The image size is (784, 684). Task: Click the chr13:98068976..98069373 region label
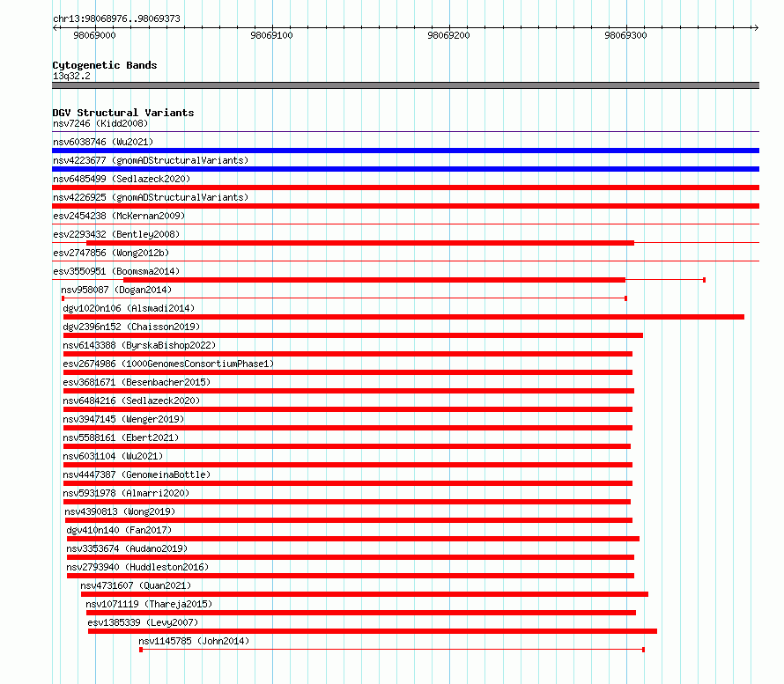(116, 18)
